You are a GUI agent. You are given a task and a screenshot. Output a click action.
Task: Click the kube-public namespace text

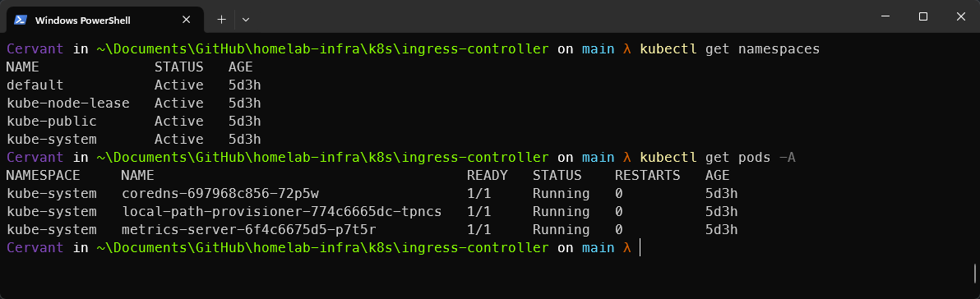pyautogui.click(x=51, y=121)
